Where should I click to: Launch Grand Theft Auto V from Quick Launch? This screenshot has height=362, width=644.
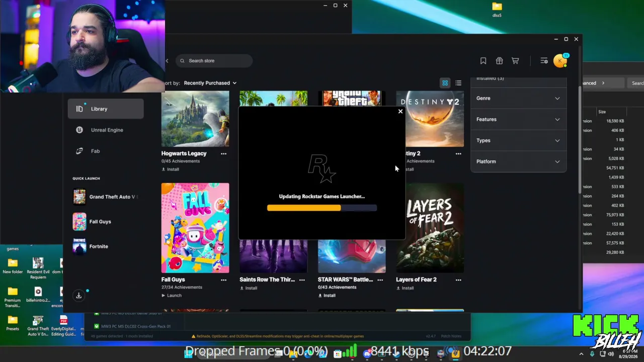106,197
